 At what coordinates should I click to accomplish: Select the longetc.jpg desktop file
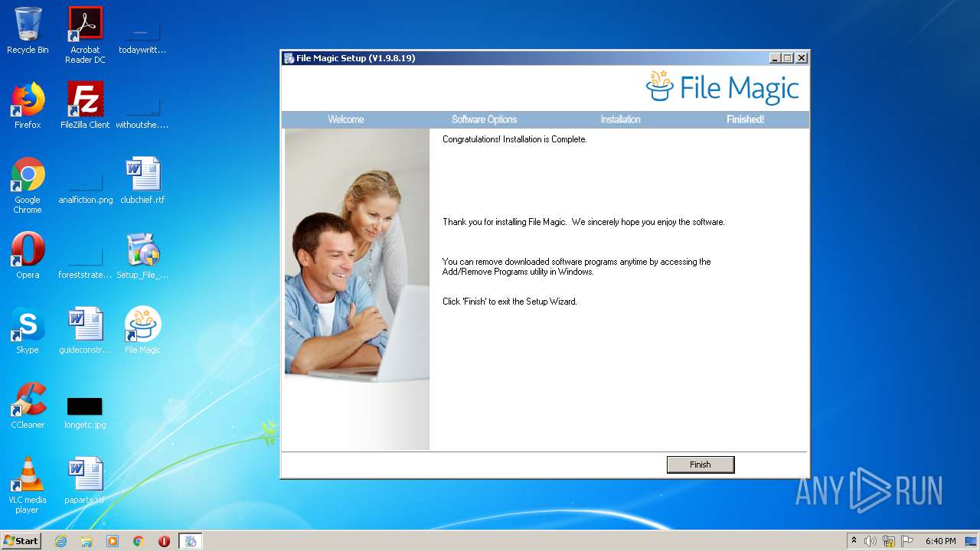pos(85,412)
